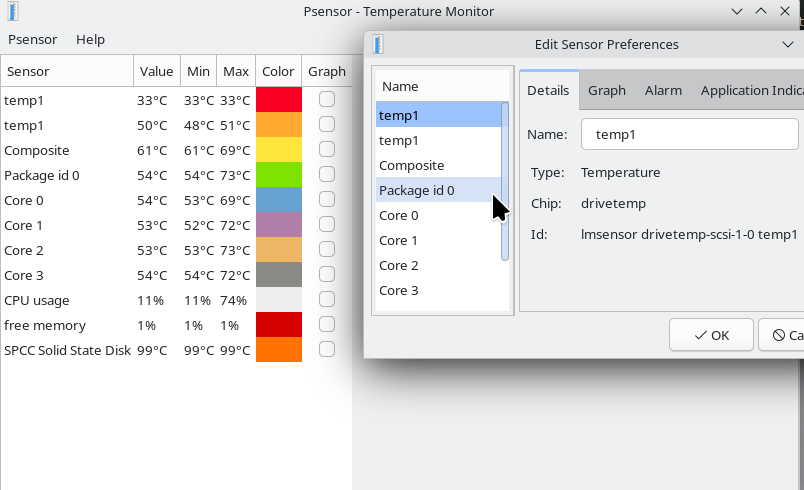Switch to the Graph tab in preferences

point(606,91)
